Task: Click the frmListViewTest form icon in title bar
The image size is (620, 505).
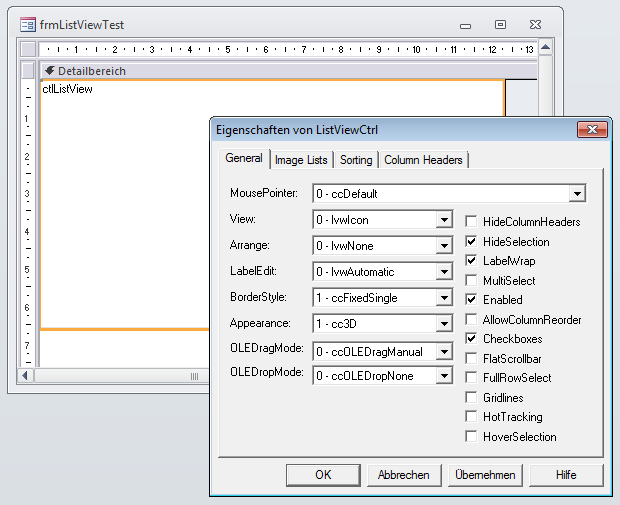Action: (x=28, y=24)
